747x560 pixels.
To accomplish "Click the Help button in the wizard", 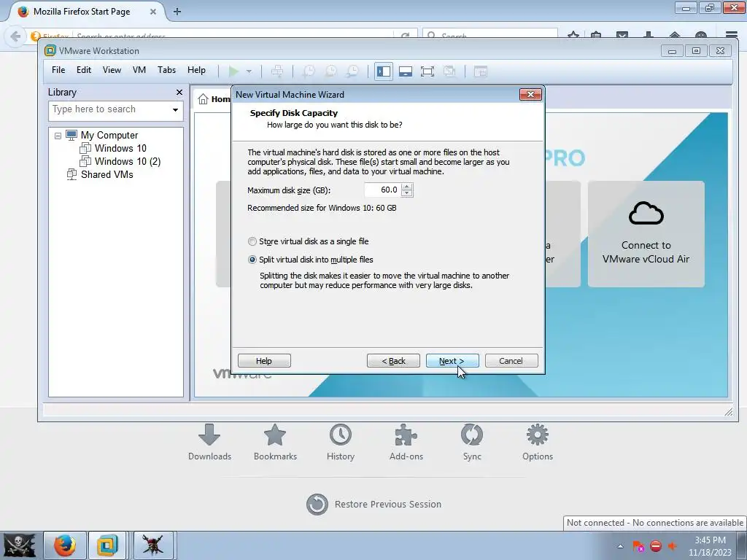I will [x=264, y=361].
